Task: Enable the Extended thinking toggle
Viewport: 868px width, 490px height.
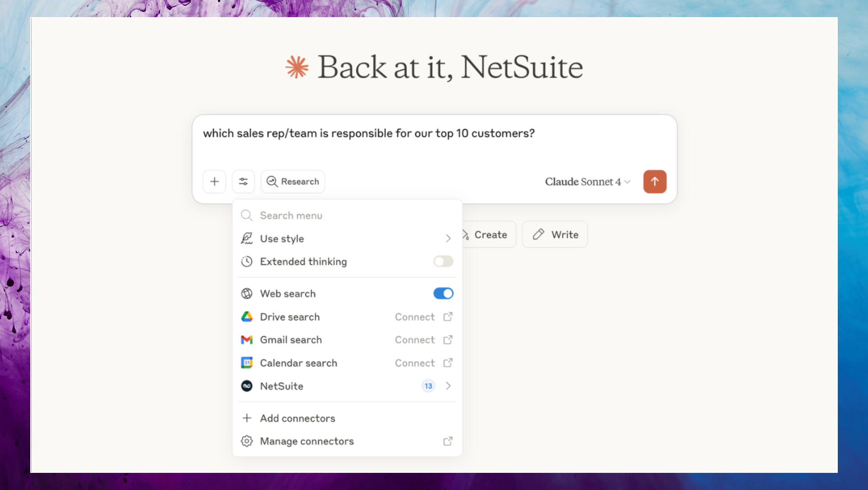Action: click(x=443, y=261)
